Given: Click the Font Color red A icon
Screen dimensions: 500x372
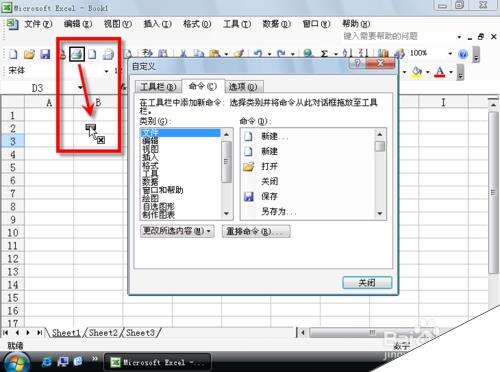Looking at the screenshot, I should click(x=440, y=72).
